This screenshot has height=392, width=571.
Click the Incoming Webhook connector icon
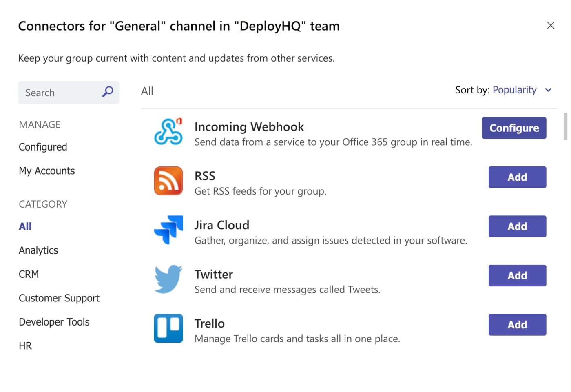tap(168, 132)
